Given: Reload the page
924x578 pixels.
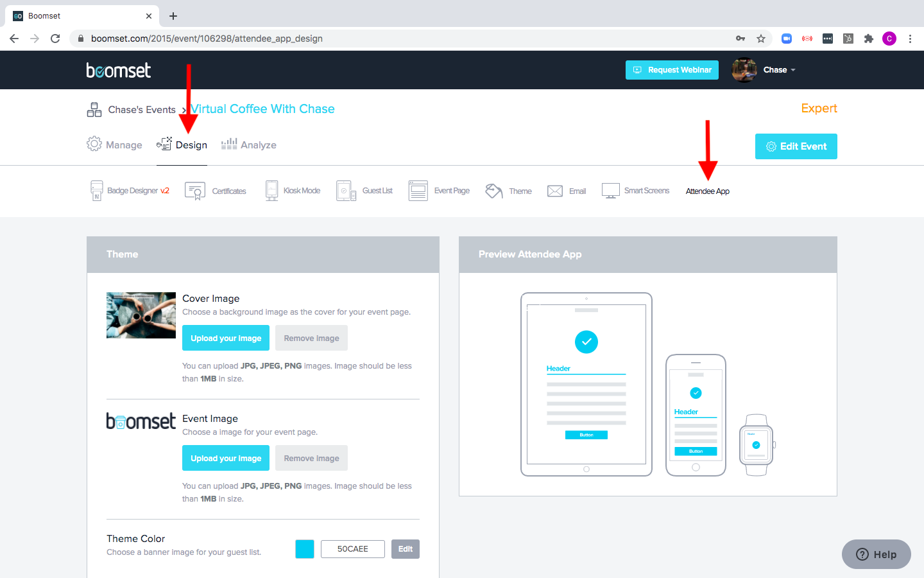Looking at the screenshot, I should coord(55,39).
